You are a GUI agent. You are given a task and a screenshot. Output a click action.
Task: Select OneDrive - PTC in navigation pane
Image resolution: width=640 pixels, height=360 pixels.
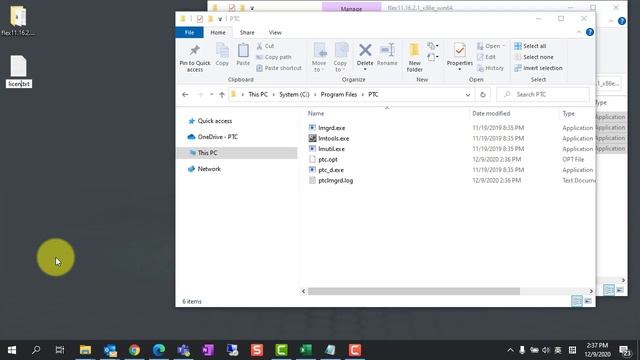(218, 137)
